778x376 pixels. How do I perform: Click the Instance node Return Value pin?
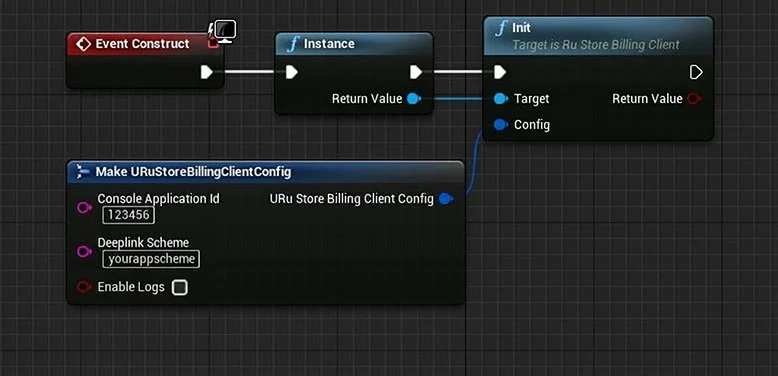point(413,99)
